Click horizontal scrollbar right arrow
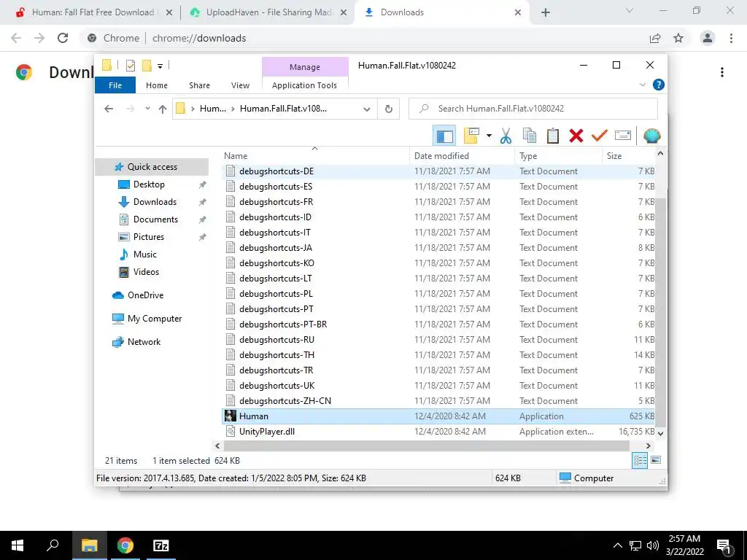Viewport: 747px width, 560px height. tap(649, 446)
